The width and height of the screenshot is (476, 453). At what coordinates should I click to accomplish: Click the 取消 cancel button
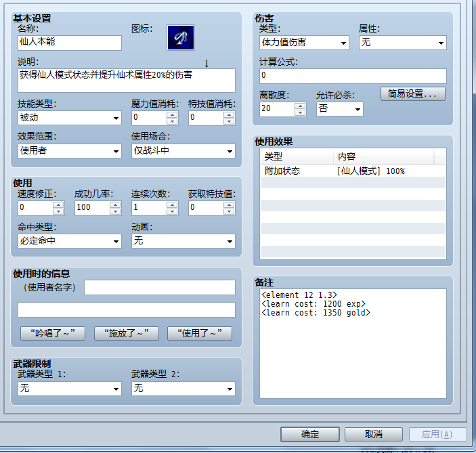tap(374, 434)
